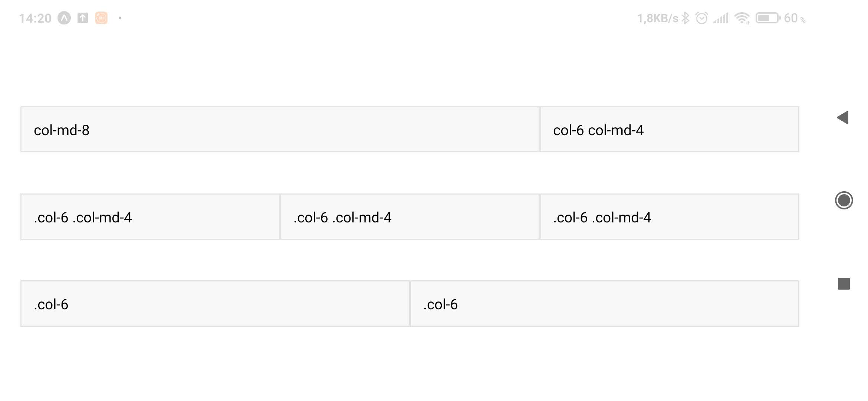Tap the Android back navigation triangle

pyautogui.click(x=843, y=118)
